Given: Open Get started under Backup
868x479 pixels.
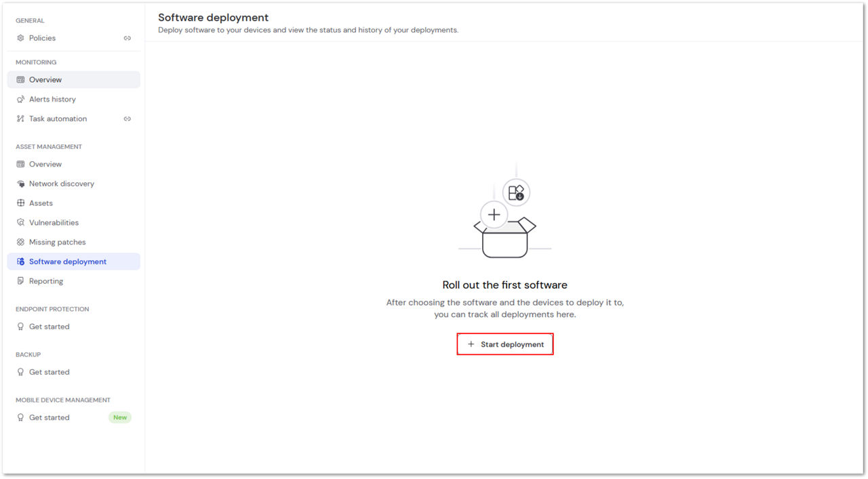Looking at the screenshot, I should pos(74,372).
